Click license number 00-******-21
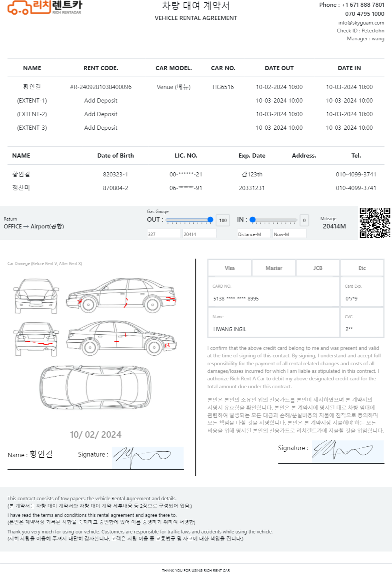 coord(186,175)
